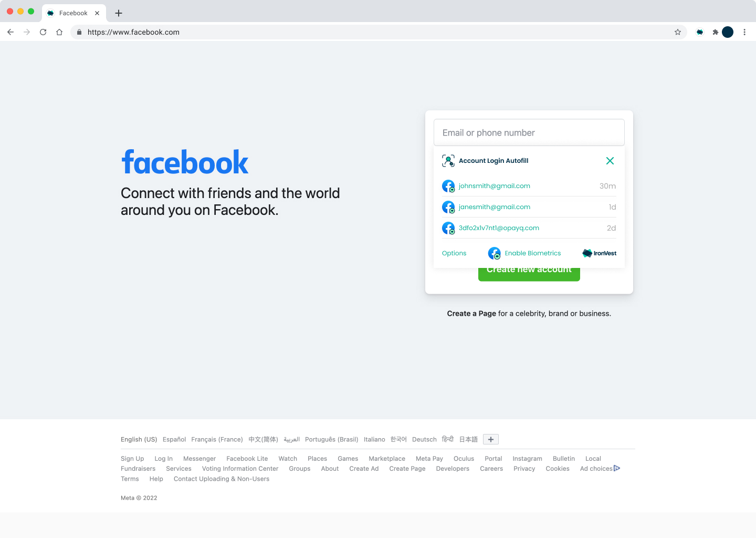The image size is (756, 538).
Task: Select Enable Biometrics
Action: [533, 253]
